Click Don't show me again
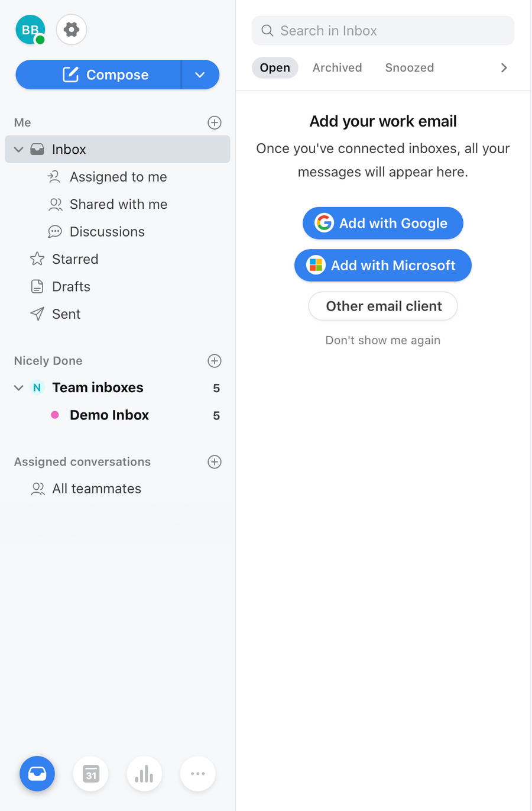 click(x=382, y=340)
